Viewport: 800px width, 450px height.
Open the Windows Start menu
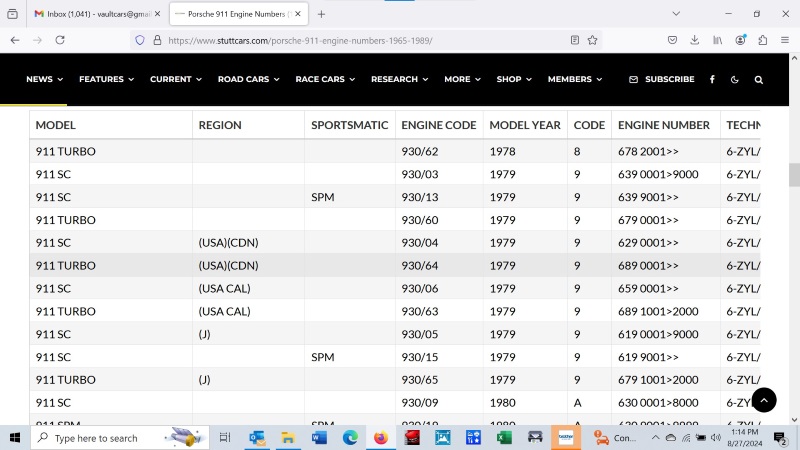(x=15, y=438)
